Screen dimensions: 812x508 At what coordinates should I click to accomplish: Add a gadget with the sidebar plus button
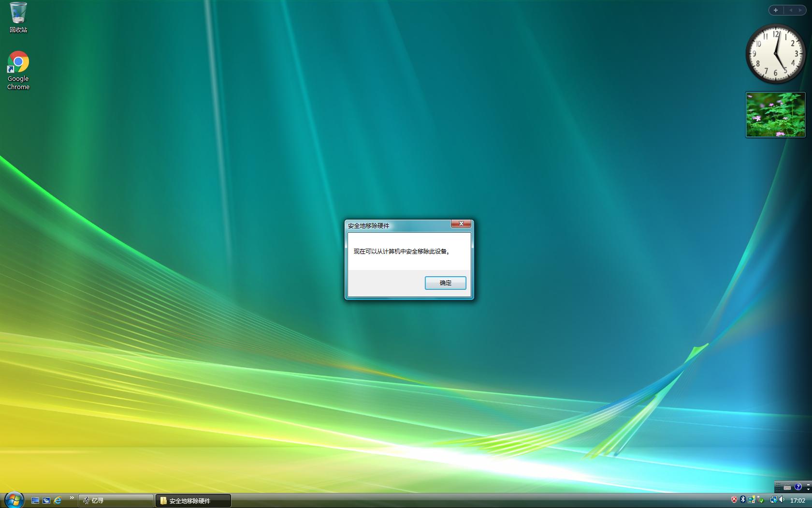776,10
